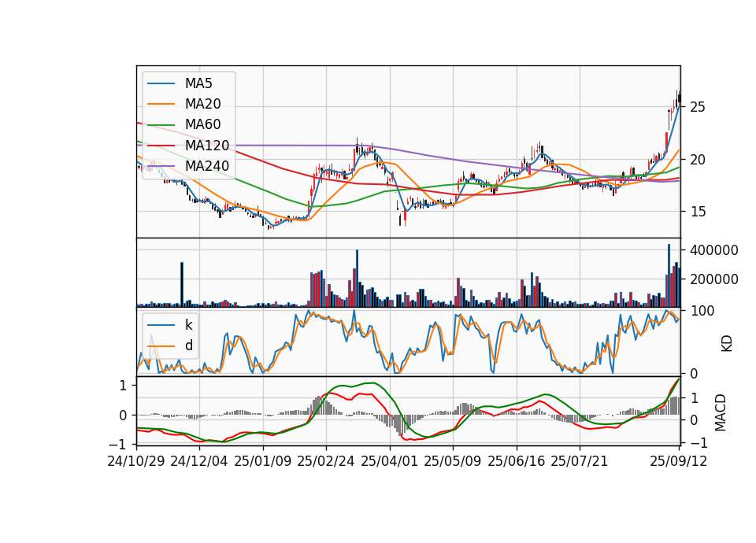Click the date label 25/09/12

click(678, 462)
